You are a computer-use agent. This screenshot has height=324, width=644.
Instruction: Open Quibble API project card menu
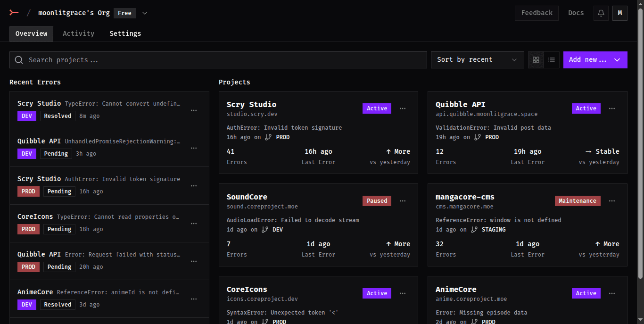612,108
